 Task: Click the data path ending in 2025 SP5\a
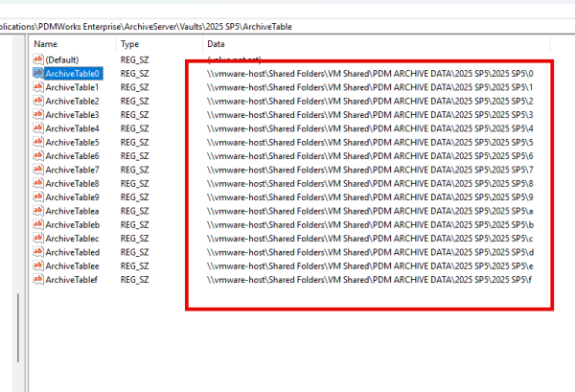click(x=370, y=211)
